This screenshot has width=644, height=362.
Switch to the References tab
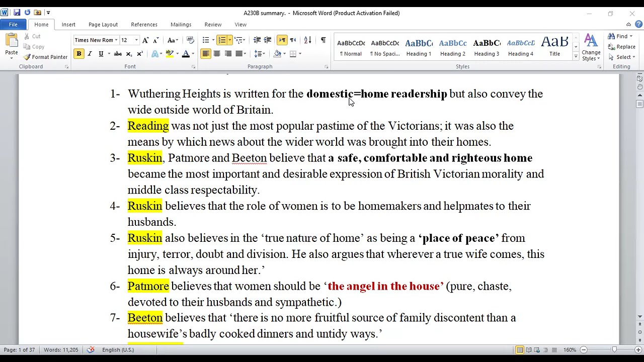(x=144, y=25)
